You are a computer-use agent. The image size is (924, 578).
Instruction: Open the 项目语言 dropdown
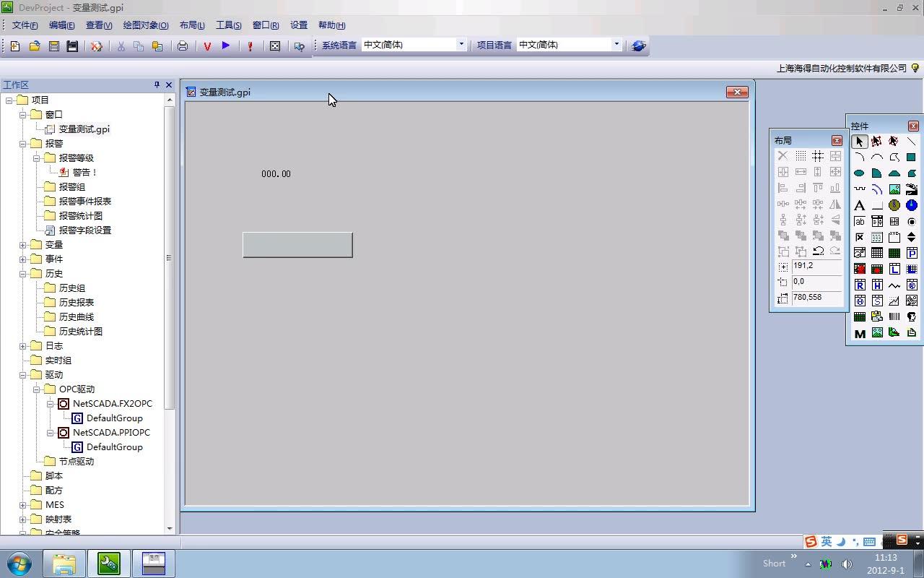[x=615, y=44]
